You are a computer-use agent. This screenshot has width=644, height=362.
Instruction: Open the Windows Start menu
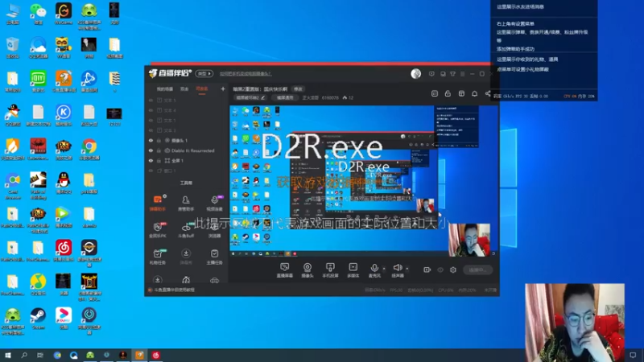7,355
